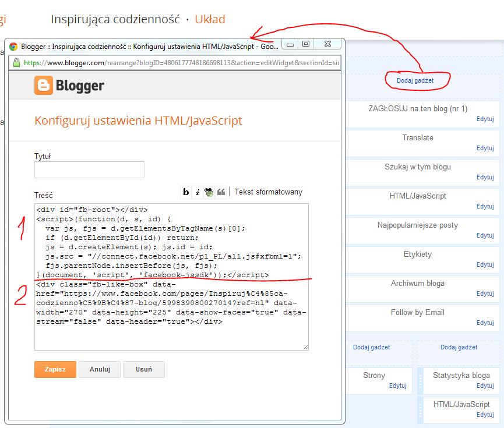Click Dodaj gadżet above Statystyka bloga
The height and width of the screenshot is (428, 504).
tap(459, 347)
